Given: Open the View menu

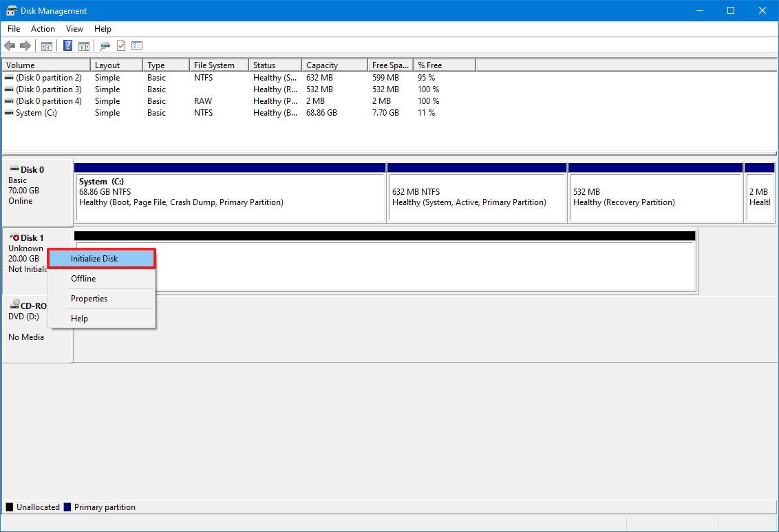Looking at the screenshot, I should pos(74,29).
